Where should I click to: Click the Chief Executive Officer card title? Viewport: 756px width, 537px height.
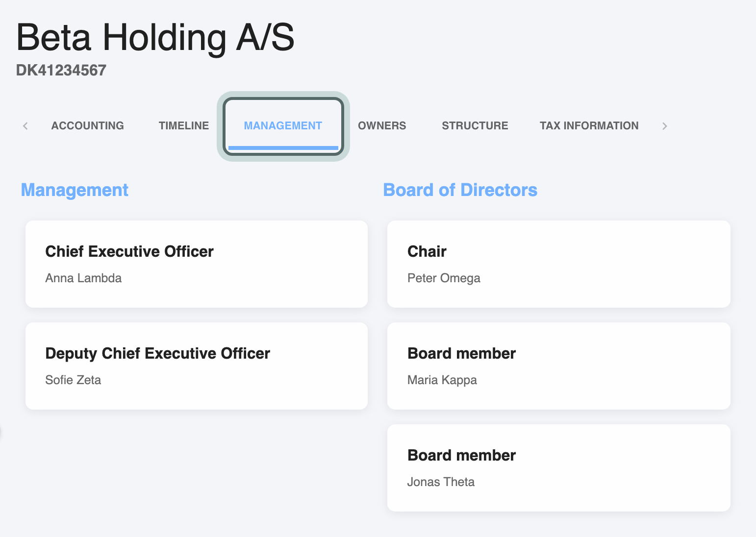pos(129,251)
